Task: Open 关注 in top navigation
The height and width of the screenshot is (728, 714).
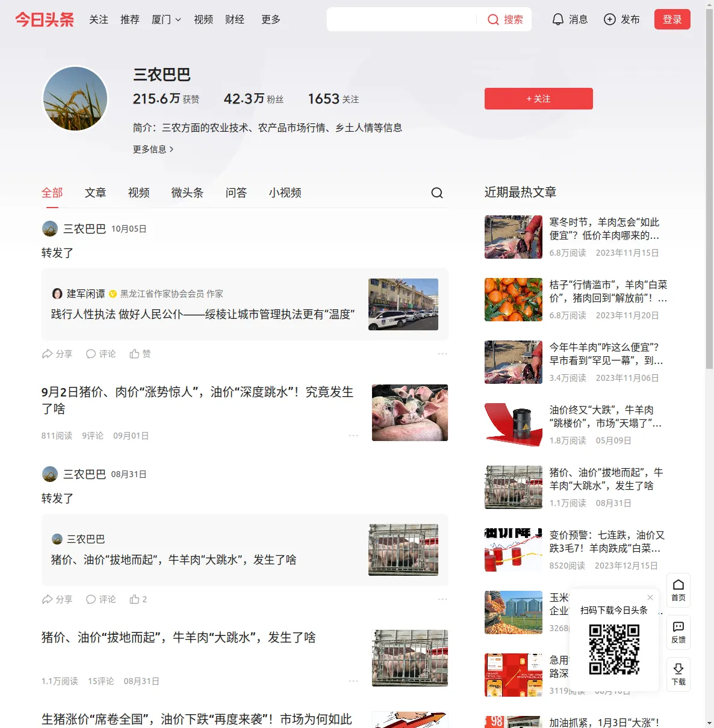Action: pyautogui.click(x=99, y=19)
